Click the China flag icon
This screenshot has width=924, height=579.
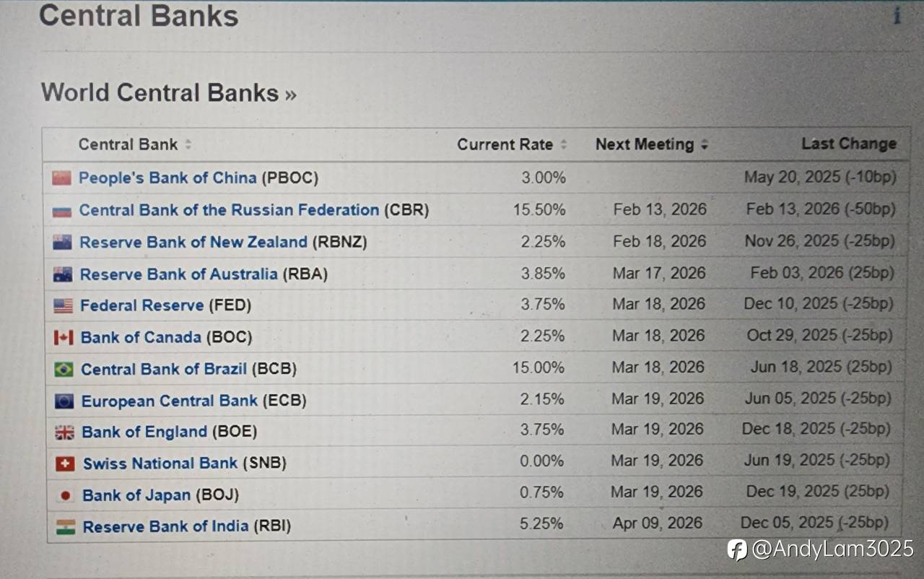[x=62, y=178]
